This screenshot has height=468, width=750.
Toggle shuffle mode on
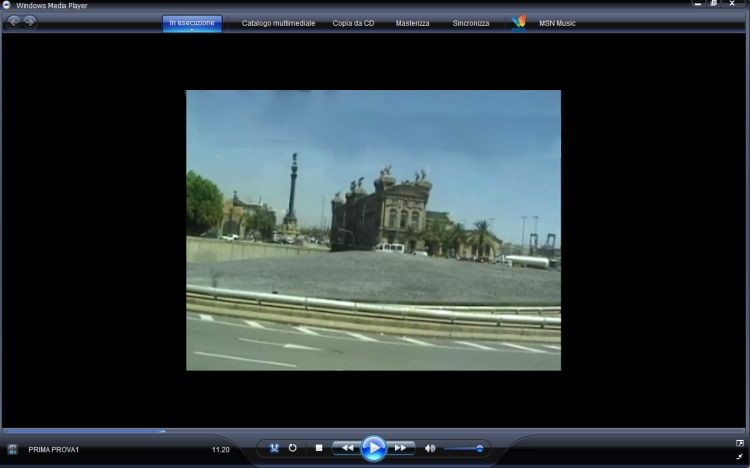coord(273,448)
